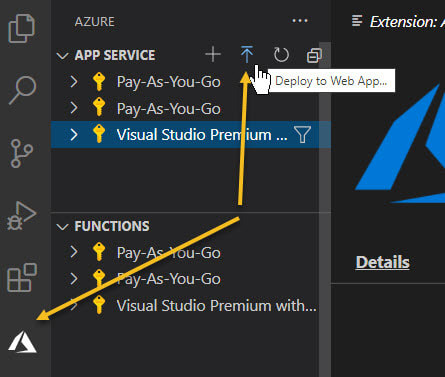
Task: Open the Run and Debug view
Action: click(22, 216)
